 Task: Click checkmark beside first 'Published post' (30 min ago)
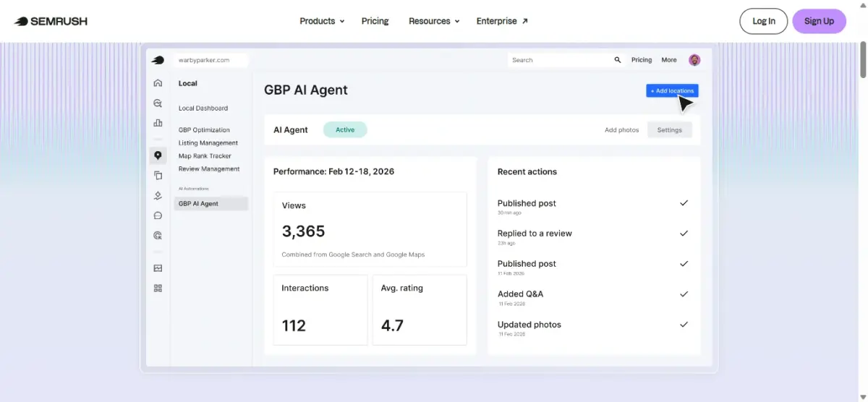[x=684, y=203]
